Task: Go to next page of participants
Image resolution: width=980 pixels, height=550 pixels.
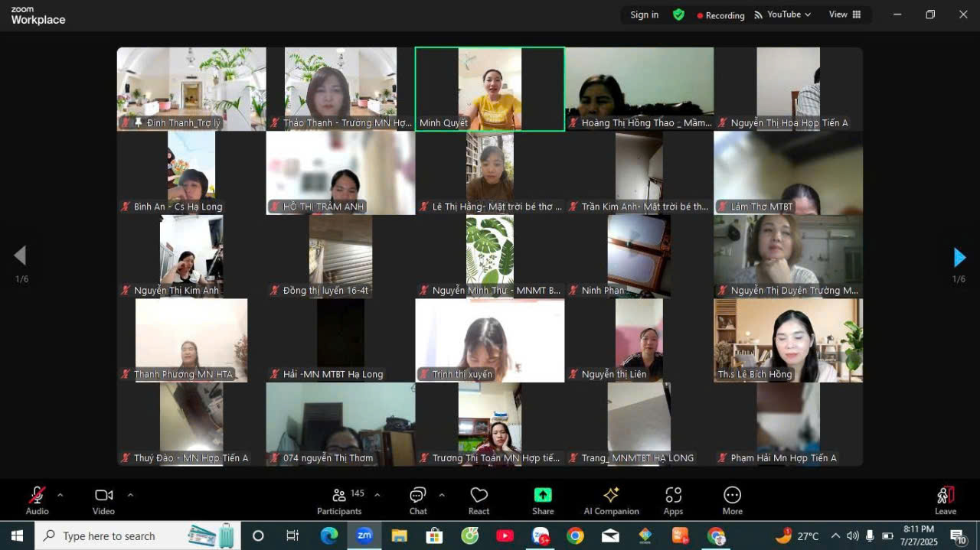Action: click(959, 257)
